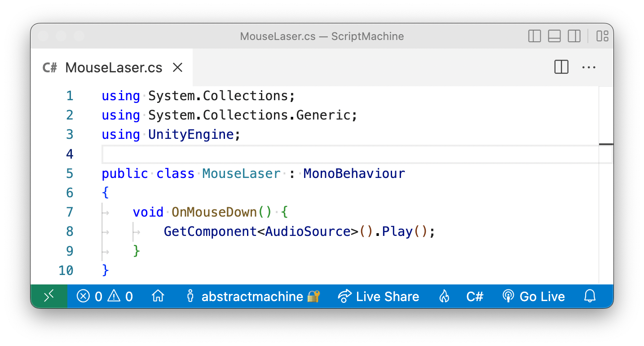Click Go Live to launch the server
The height and width of the screenshot is (346, 644).
[534, 296]
